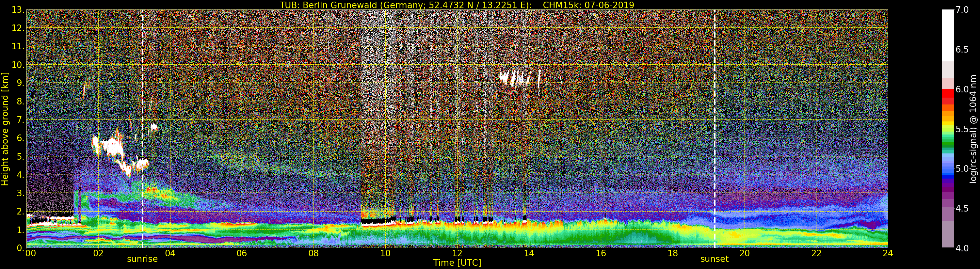Click the y-axis tick label '6.'
Viewport: 980px width, 269px height.
21,138
